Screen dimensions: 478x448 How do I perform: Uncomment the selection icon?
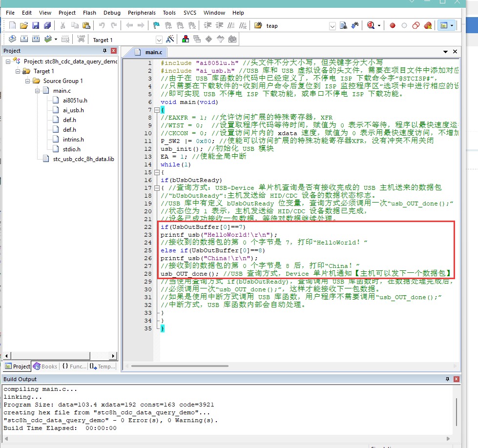pos(243,25)
